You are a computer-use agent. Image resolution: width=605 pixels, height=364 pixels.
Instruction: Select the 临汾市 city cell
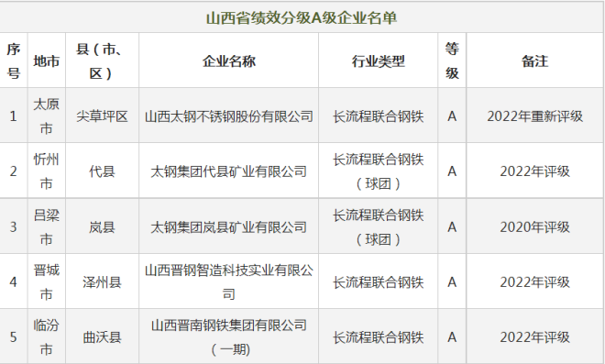tap(47, 337)
